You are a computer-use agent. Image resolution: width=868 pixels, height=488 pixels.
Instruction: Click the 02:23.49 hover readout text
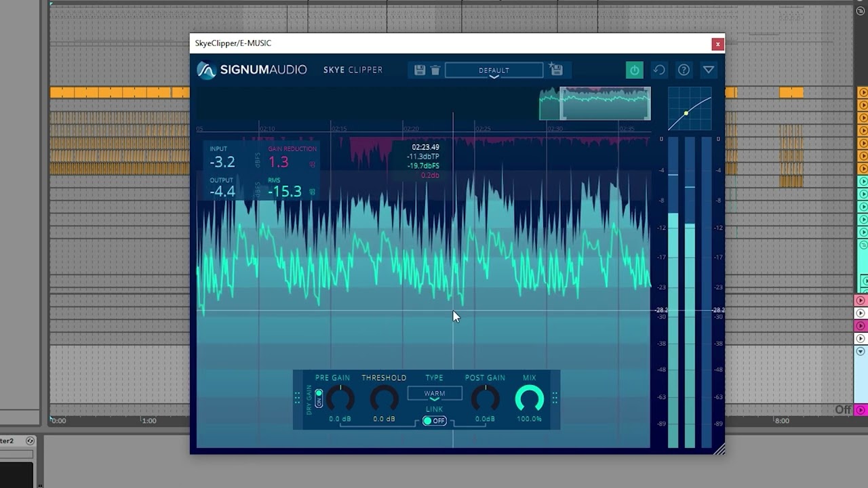425,147
